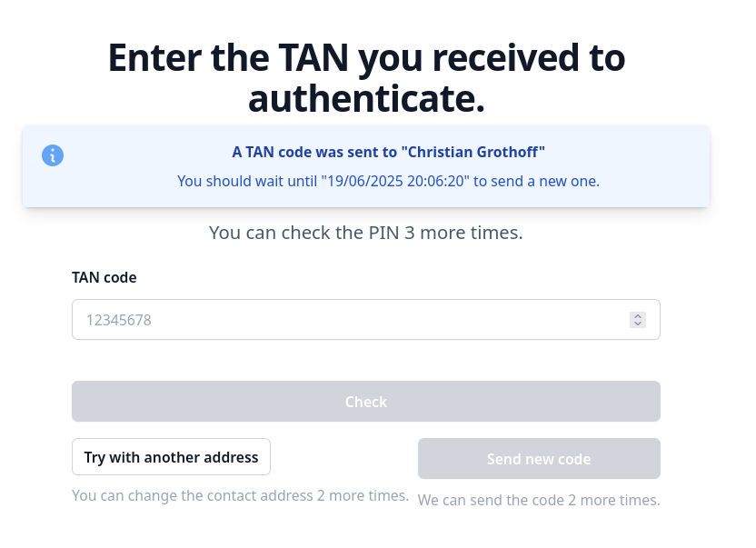The width and height of the screenshot is (756, 548).
Task: Focus the TAN code input field
Action: click(345, 320)
